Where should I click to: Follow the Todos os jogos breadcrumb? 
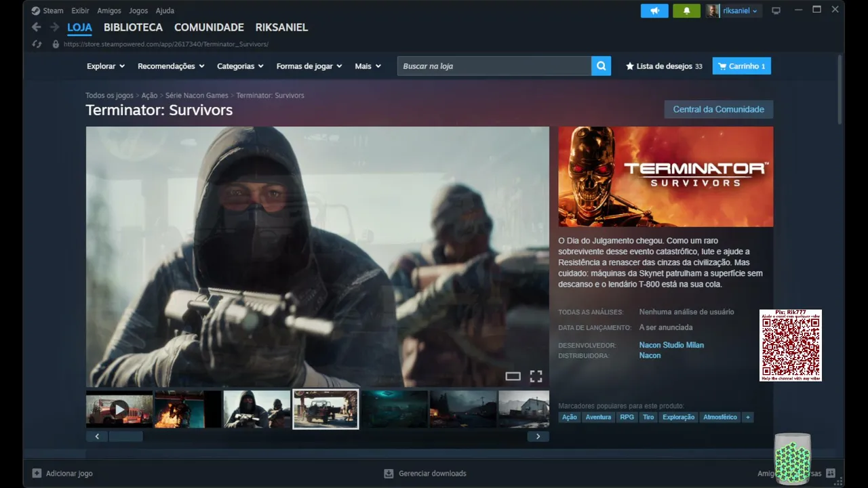[x=109, y=96]
